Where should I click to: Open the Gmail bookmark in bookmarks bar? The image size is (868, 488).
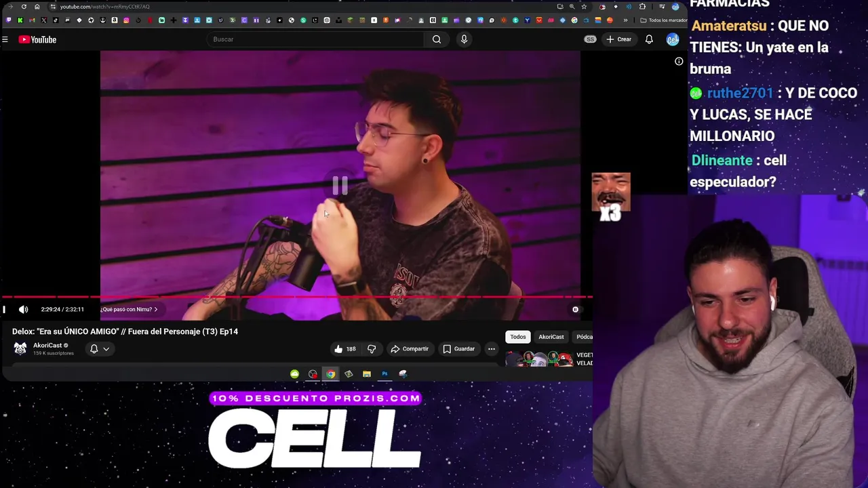pos(32,20)
